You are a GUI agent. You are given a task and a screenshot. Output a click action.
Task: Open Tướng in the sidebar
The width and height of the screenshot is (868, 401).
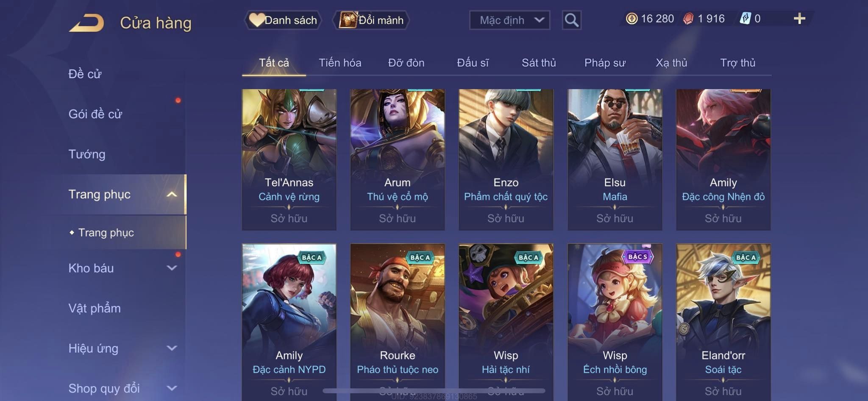click(87, 154)
